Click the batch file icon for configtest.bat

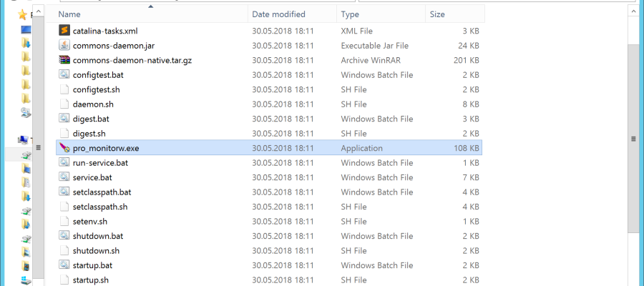tap(64, 75)
